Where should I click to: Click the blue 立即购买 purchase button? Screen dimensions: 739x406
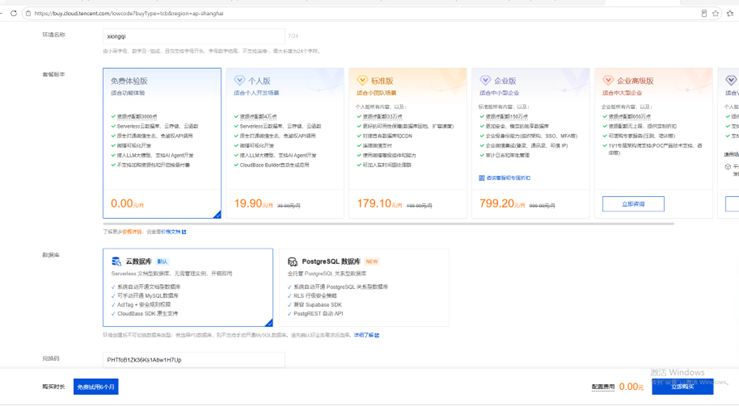click(x=682, y=387)
